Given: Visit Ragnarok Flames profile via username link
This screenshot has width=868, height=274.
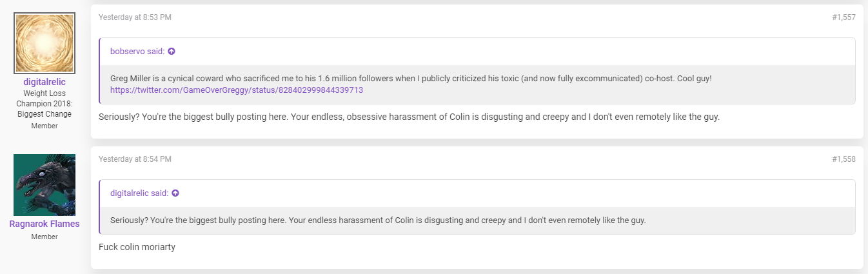Looking at the screenshot, I should coord(44,224).
